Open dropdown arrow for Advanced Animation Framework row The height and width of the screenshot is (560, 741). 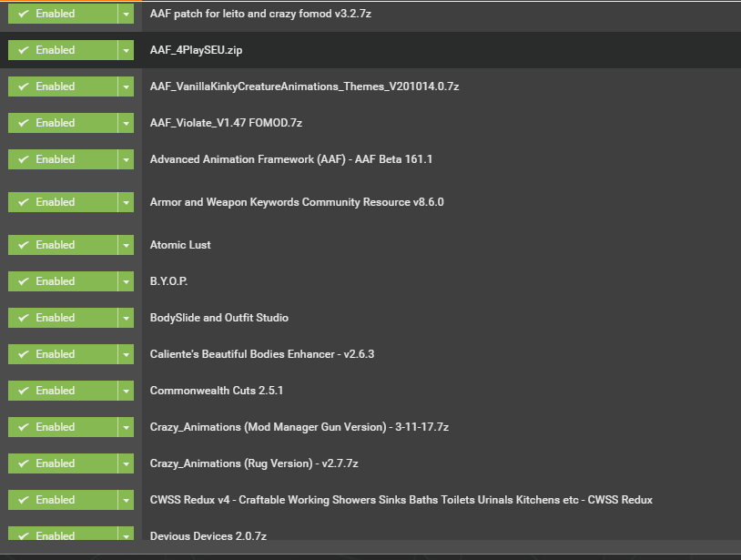pos(126,159)
